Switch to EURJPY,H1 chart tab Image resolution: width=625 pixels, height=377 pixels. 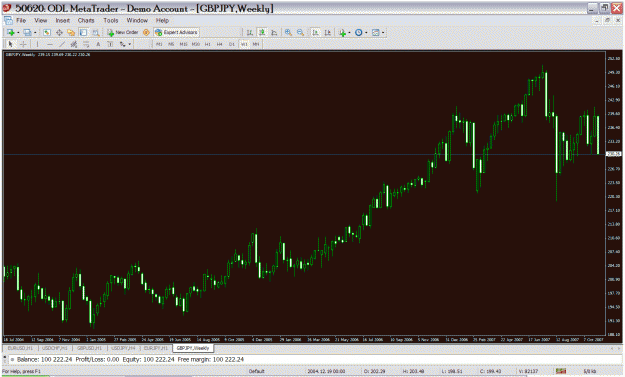point(156,348)
